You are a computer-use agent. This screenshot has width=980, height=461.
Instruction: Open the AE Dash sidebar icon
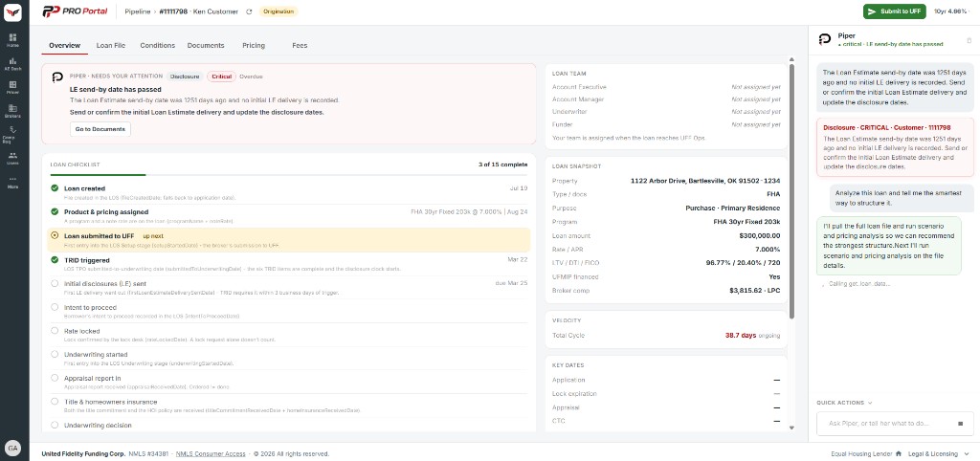point(12,64)
